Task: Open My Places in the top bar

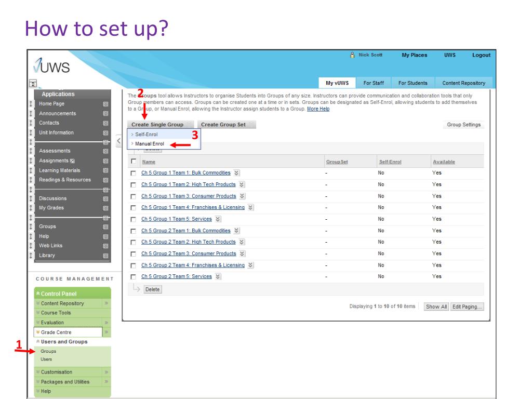Action: pyautogui.click(x=414, y=55)
